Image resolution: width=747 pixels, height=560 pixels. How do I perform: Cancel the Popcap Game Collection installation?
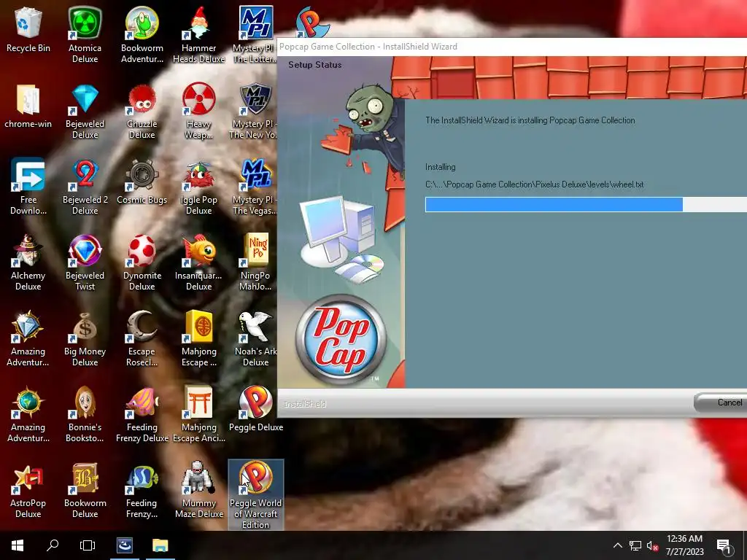pos(721,402)
